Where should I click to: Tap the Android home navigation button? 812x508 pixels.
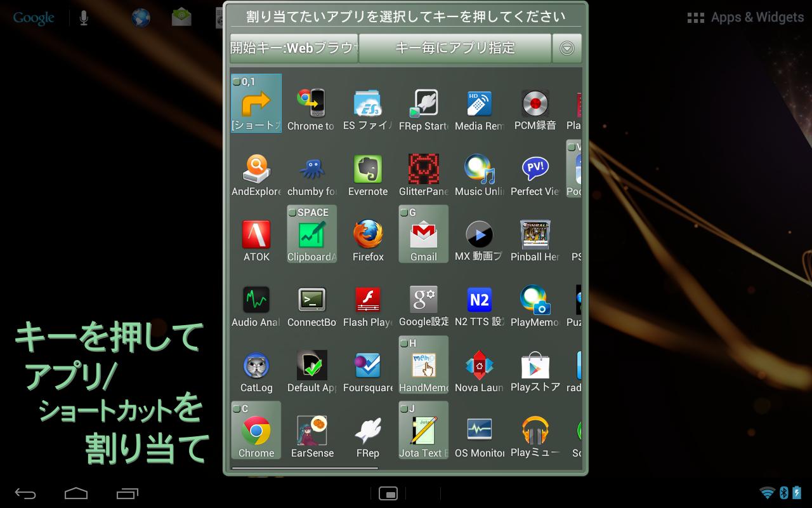[x=76, y=493]
